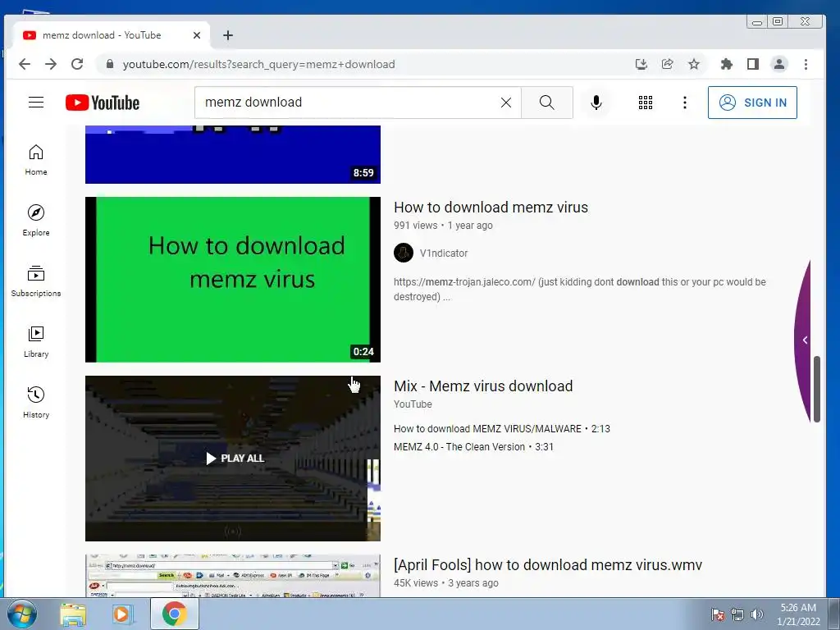
Task: Click the address bar URL field
Action: tap(258, 64)
